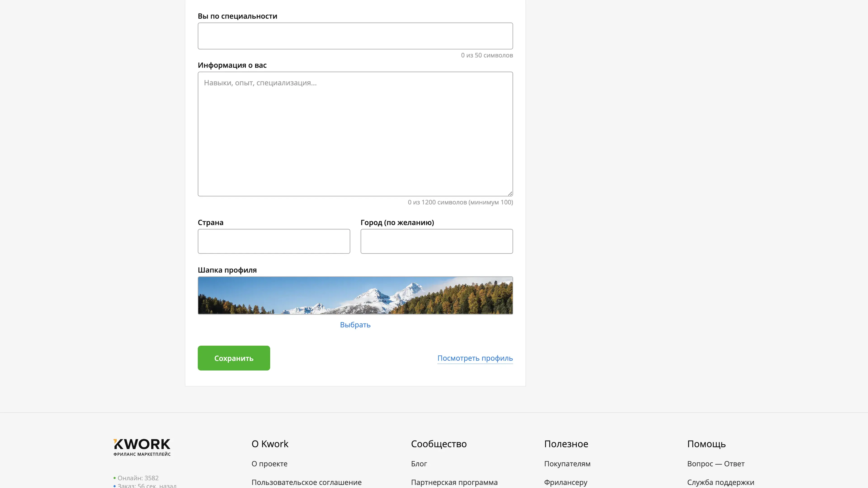Open 'Пользовательское соглашение' footer link
The height and width of the screenshot is (488, 868).
tap(306, 482)
